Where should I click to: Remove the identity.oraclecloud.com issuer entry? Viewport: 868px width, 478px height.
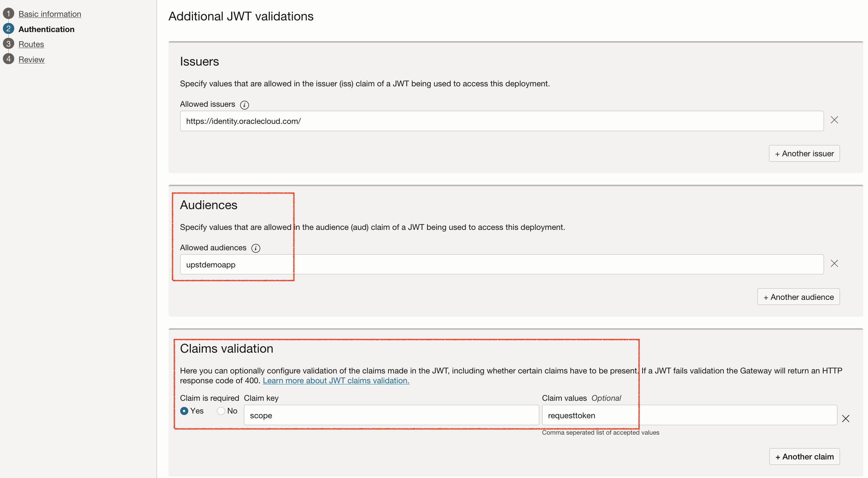pos(835,120)
